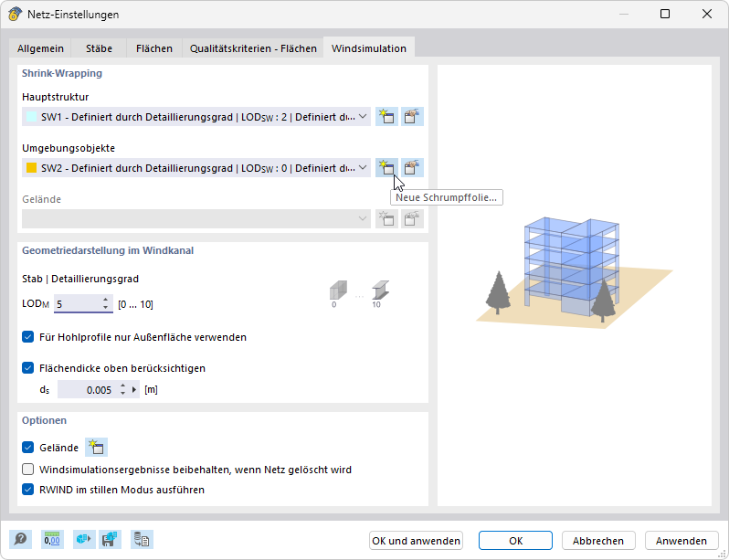This screenshot has width=729, height=560.
Task: Click the LOD 10 I-beam icon
Action: pyautogui.click(x=380, y=291)
